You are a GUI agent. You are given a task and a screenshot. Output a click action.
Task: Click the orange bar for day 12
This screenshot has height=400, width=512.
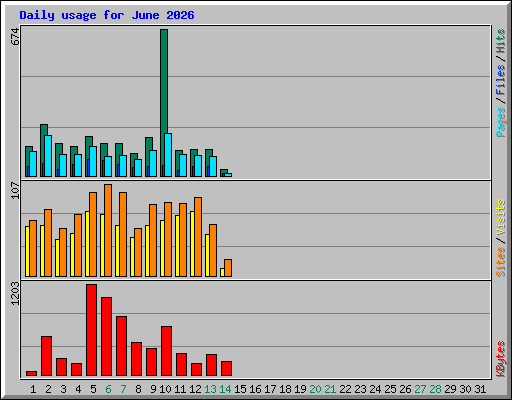[x=198, y=237]
